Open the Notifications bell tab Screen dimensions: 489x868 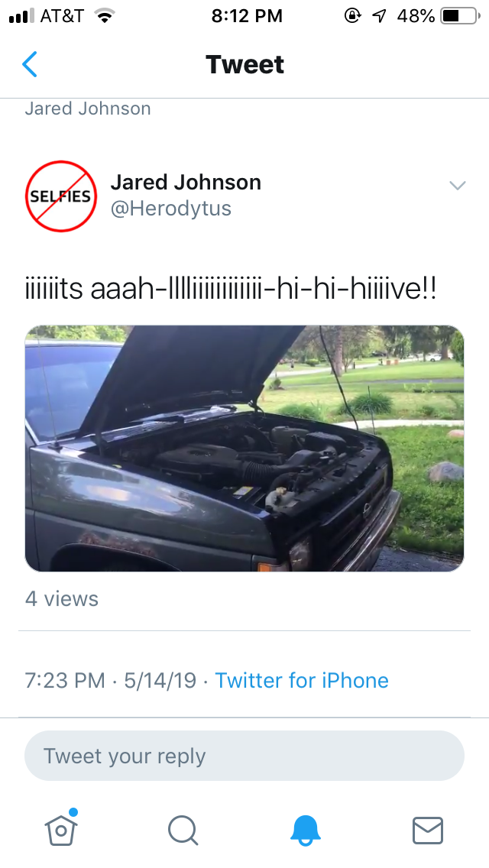click(305, 831)
